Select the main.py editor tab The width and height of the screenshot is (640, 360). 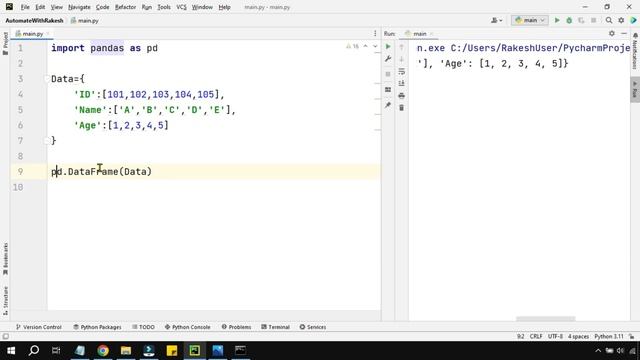tap(32, 33)
